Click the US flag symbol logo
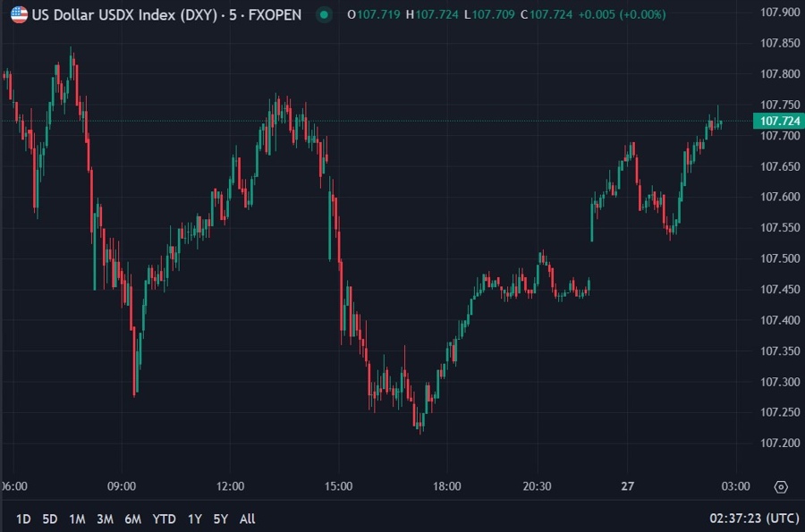 (19, 14)
